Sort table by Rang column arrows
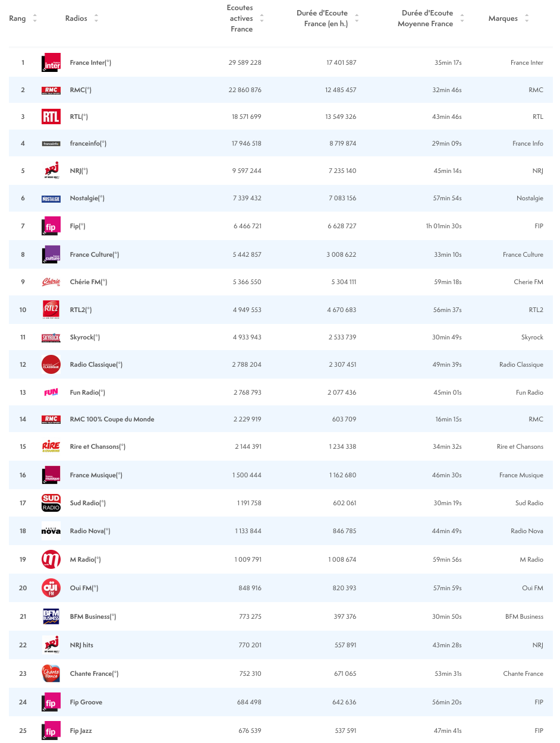The height and width of the screenshot is (743, 560). coord(34,18)
